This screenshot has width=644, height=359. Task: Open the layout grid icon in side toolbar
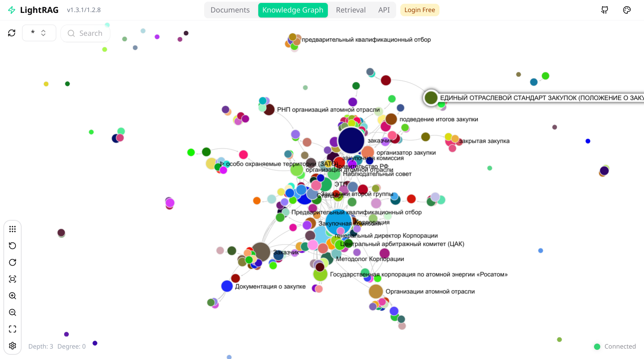tap(12, 229)
